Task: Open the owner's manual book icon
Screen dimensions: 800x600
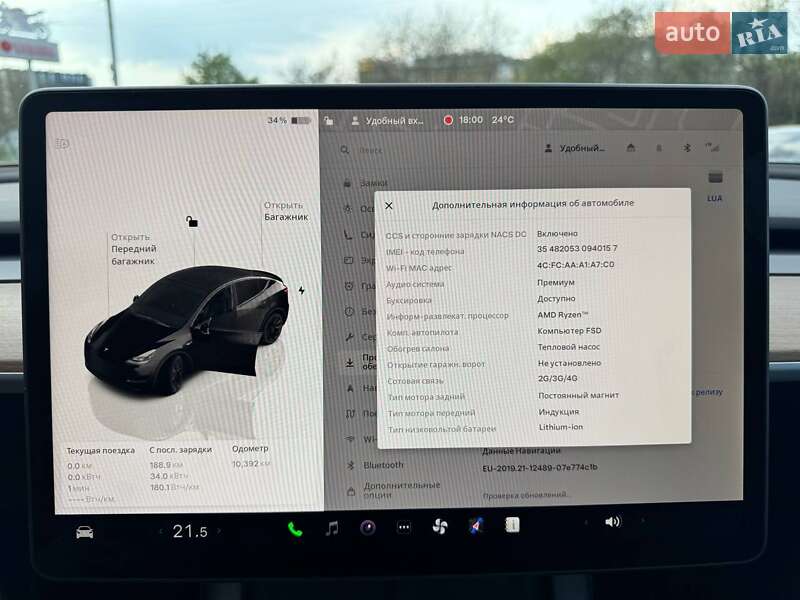Action: pos(512,524)
